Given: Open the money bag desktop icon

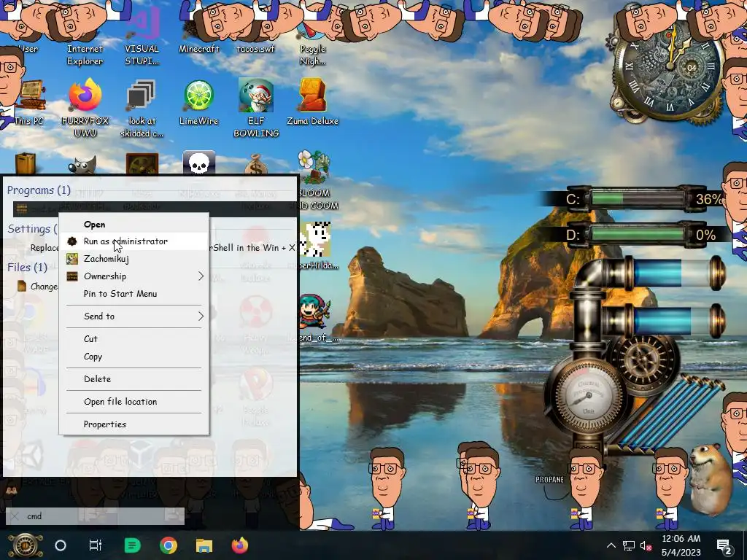Looking at the screenshot, I should point(256,164).
